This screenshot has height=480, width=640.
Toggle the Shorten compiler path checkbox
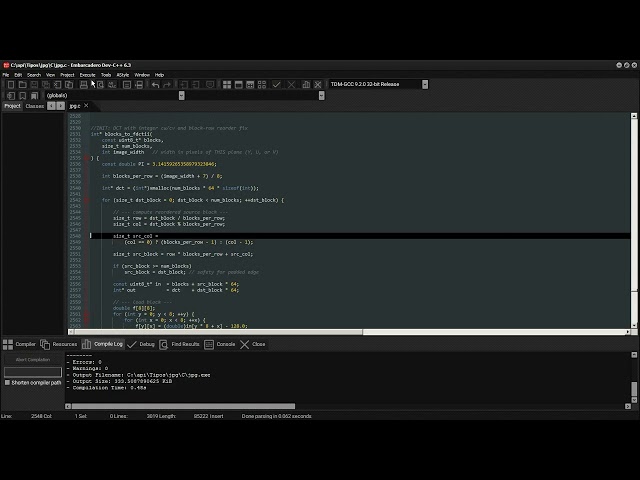(x=8, y=382)
